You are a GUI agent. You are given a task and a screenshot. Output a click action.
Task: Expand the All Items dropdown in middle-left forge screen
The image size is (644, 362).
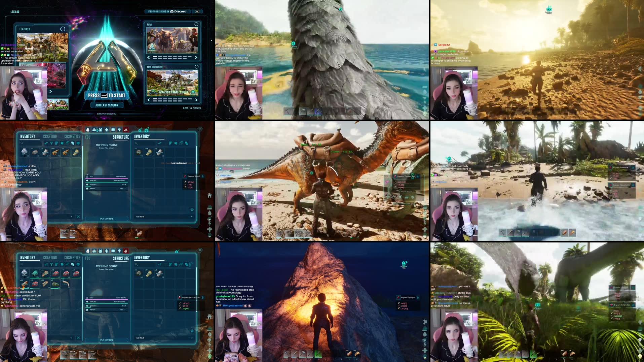(192, 217)
